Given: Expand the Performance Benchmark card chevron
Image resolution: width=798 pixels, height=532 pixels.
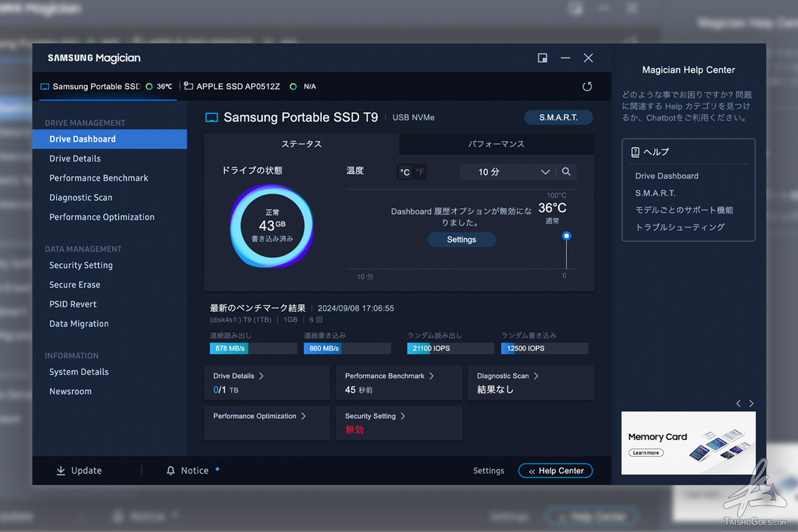Looking at the screenshot, I should coord(432,376).
